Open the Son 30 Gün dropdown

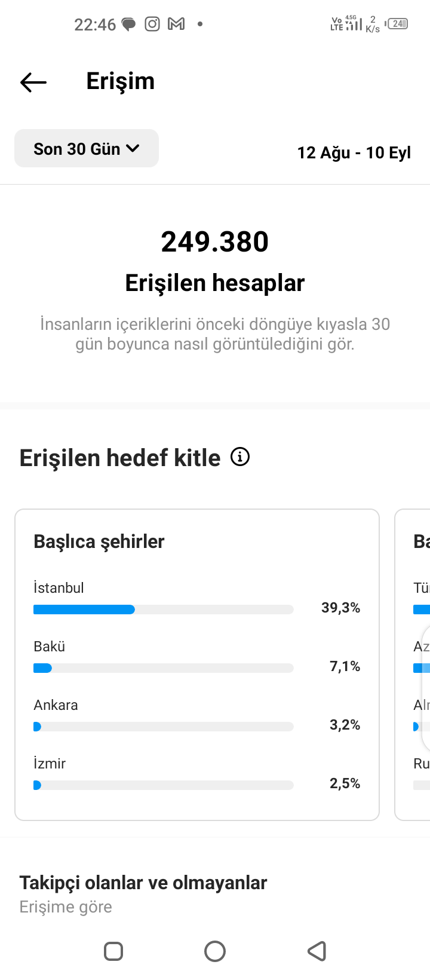[x=87, y=148]
